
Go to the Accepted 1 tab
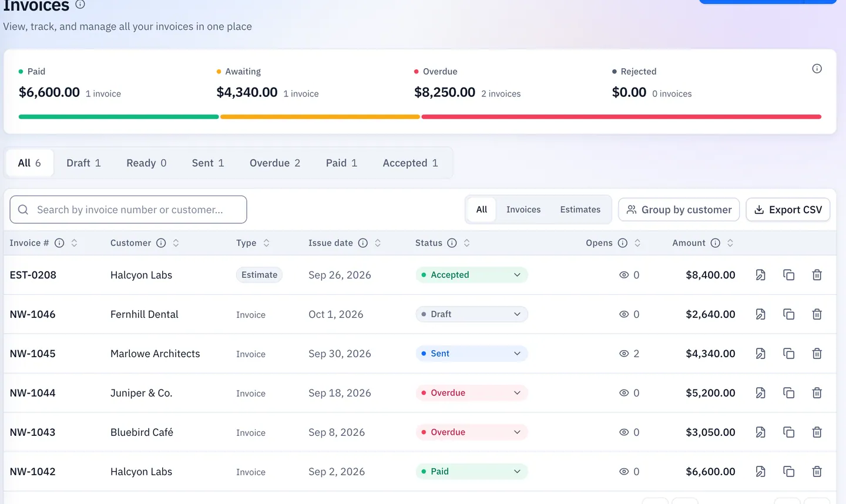point(410,163)
